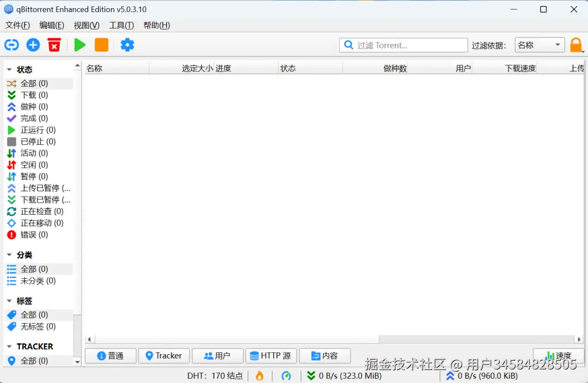This screenshot has width=588, height=383.
Task: Collapse the 标签 section
Action: 9,301
